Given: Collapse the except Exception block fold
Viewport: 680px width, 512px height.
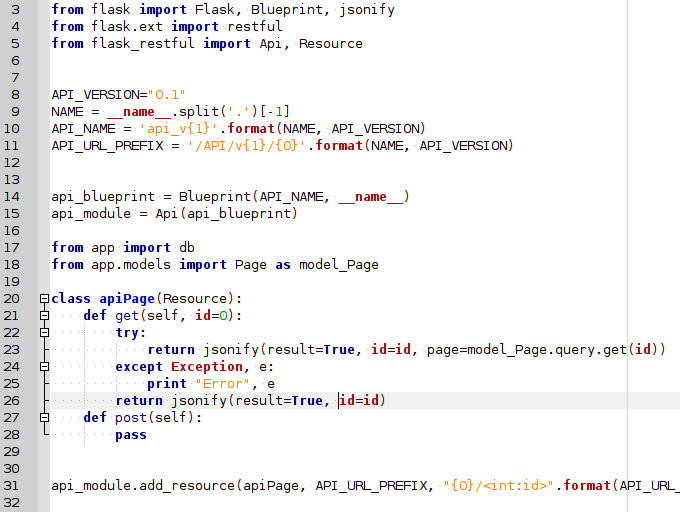Looking at the screenshot, I should coord(43,367).
